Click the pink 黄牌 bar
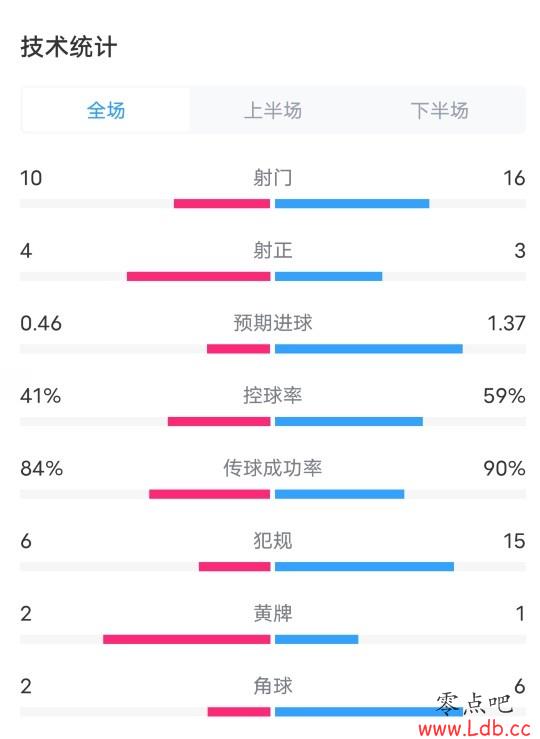 point(187,639)
